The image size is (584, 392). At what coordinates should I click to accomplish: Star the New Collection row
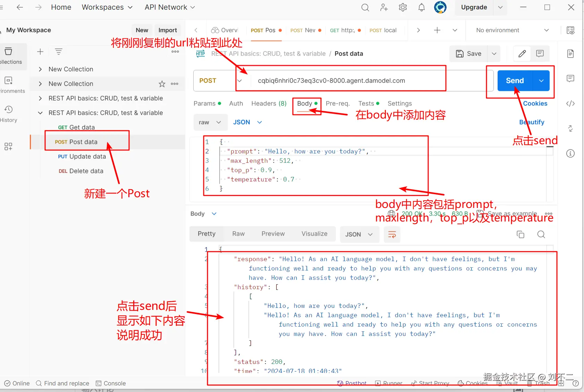point(162,84)
